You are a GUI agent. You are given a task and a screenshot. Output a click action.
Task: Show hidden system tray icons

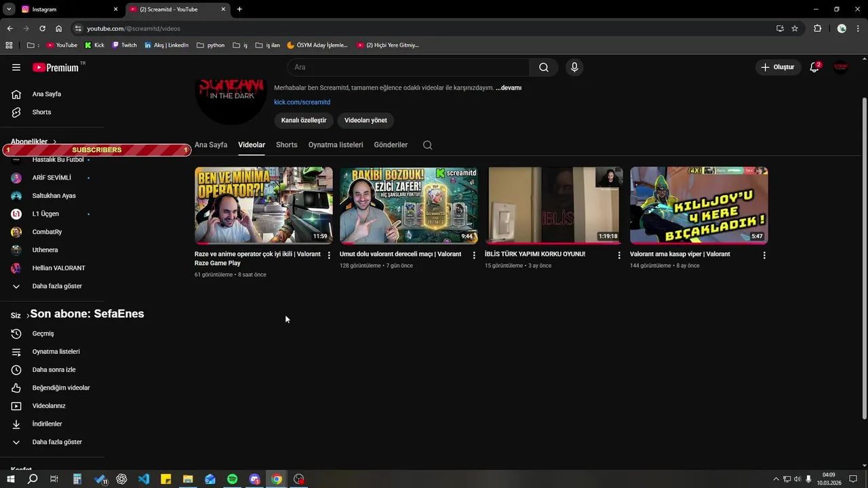point(776,479)
